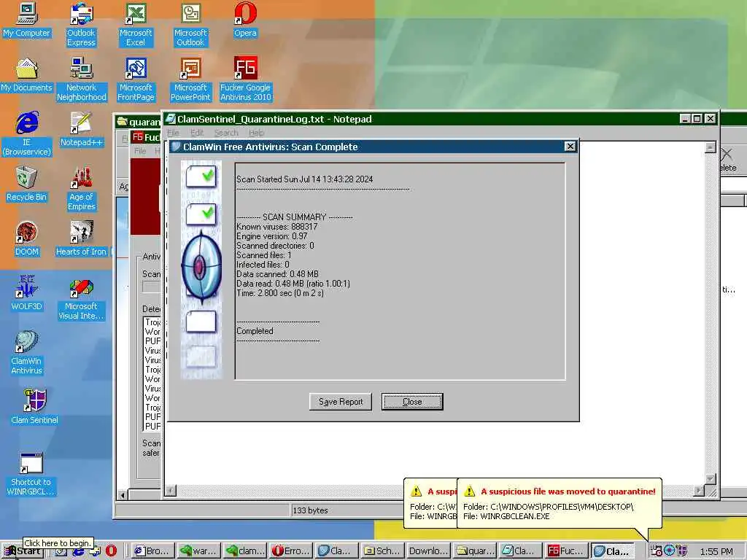Switch to Erro... Opera taskbar window

point(291,551)
